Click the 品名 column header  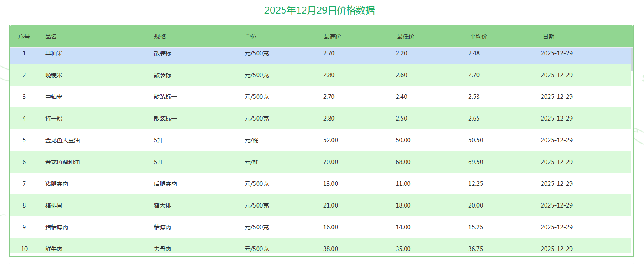coord(51,37)
